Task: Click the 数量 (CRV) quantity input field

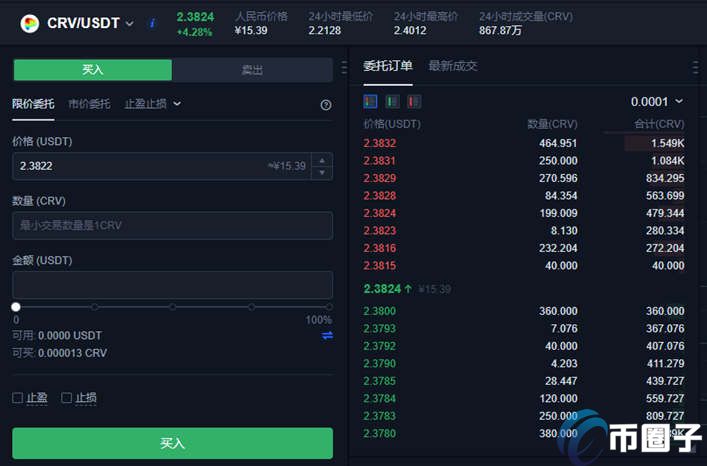Action: 173,225
